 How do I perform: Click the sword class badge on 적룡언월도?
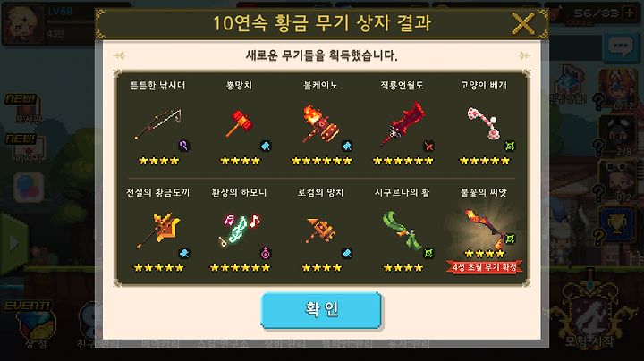[428, 146]
